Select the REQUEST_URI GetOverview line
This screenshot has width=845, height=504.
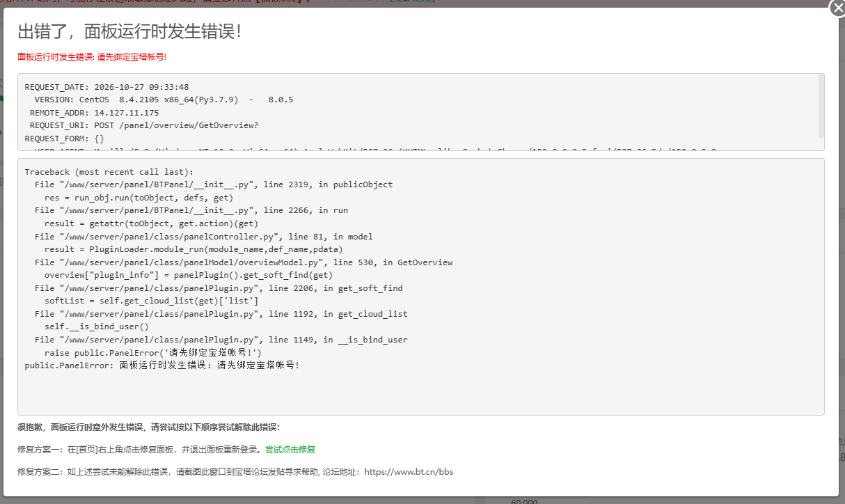tap(144, 125)
